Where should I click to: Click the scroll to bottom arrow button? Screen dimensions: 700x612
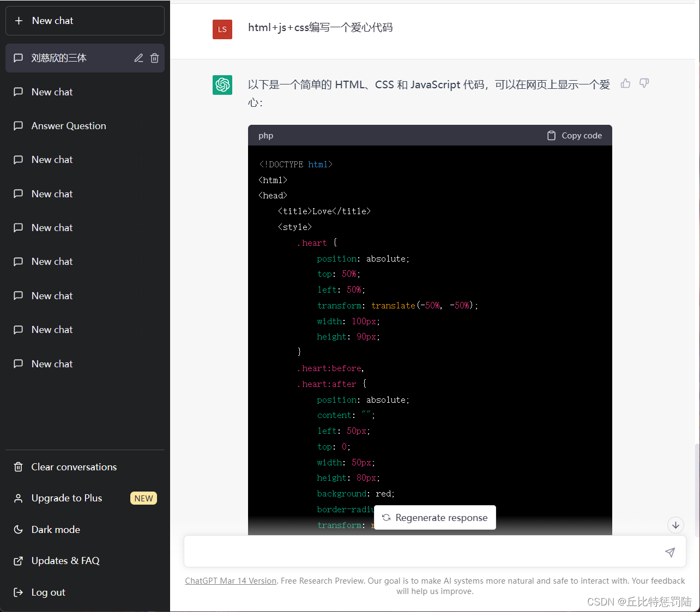[675, 525]
